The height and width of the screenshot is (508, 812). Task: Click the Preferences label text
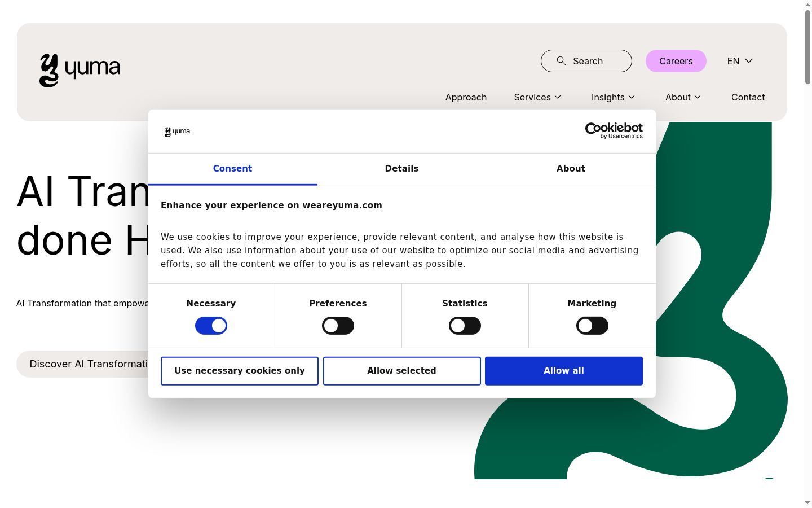click(338, 304)
